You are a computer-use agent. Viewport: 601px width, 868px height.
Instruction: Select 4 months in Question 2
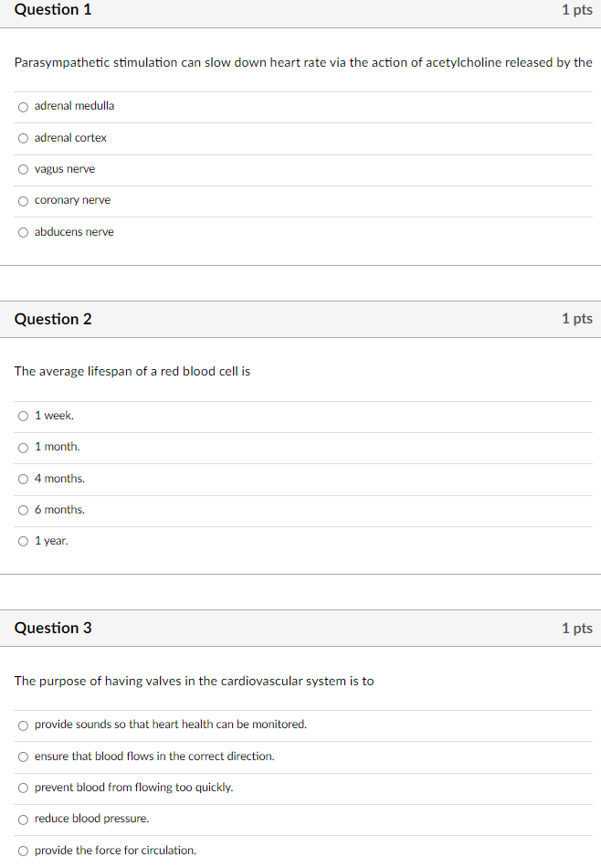(x=22, y=479)
